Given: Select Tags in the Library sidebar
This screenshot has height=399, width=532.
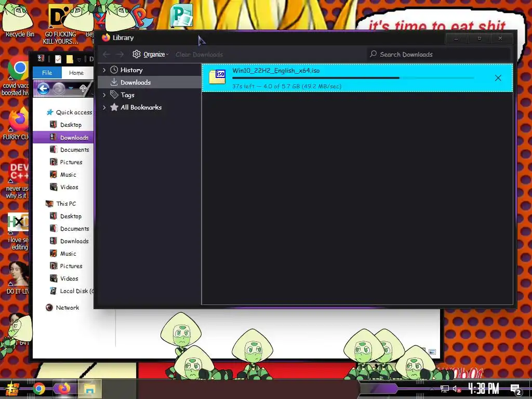Looking at the screenshot, I should (127, 95).
